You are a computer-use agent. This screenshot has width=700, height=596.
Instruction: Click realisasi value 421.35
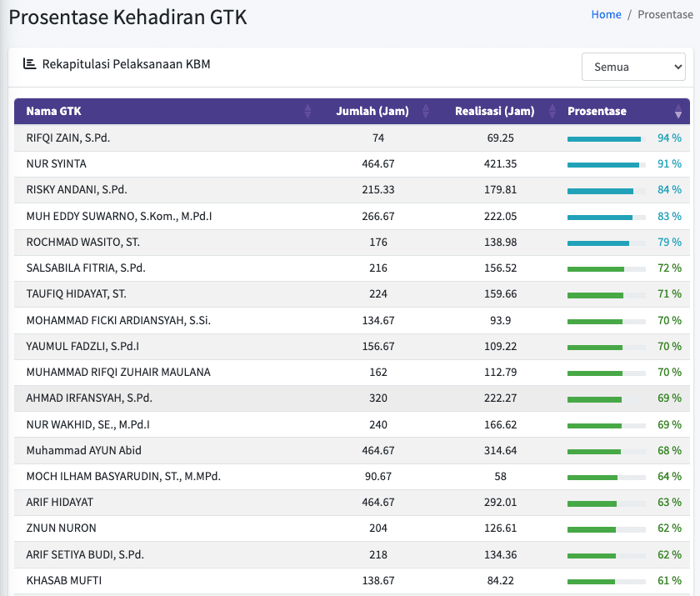(501, 164)
